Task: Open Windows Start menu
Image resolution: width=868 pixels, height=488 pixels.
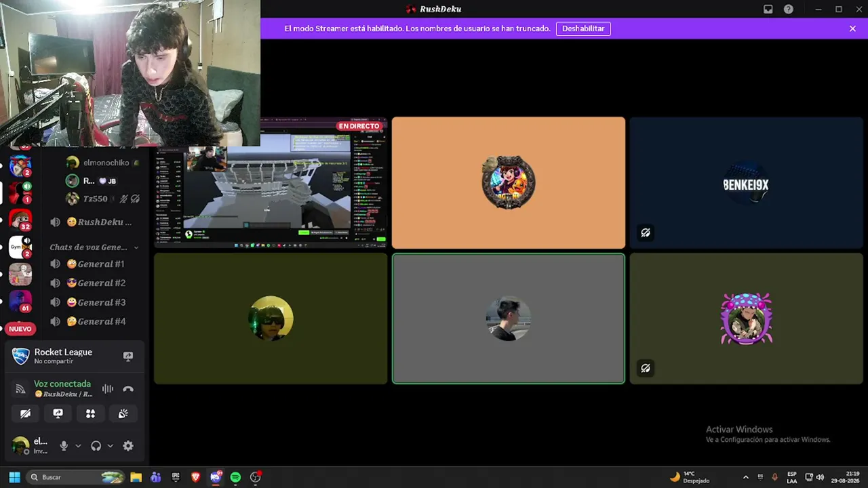Action: pyautogui.click(x=14, y=477)
